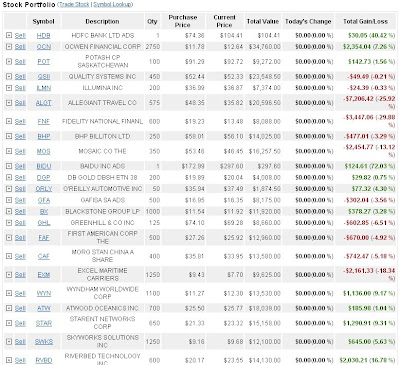
Task: Click the Total Value column header
Action: point(263,21)
